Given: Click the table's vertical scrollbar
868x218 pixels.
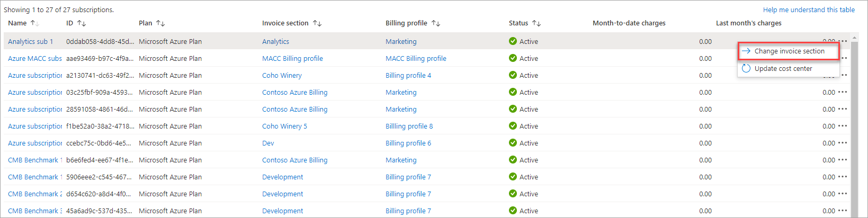Looking at the screenshot, I should (855, 132).
